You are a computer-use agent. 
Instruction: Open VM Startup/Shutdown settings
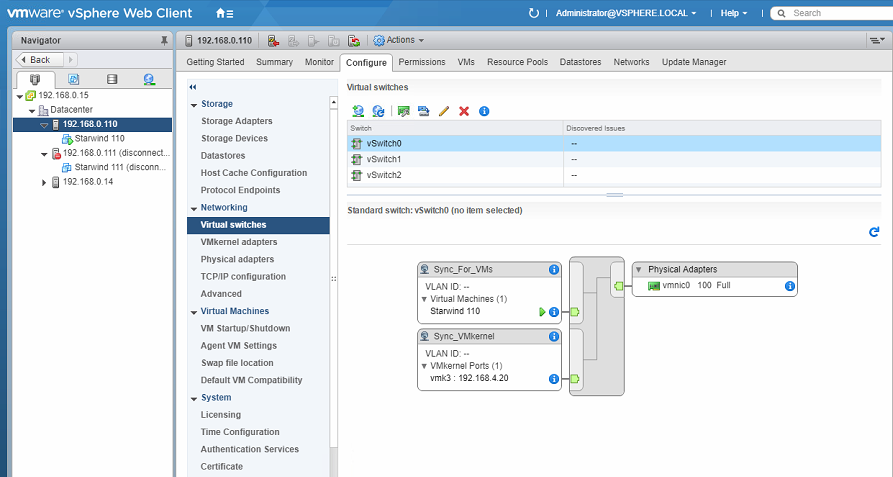[245, 328]
